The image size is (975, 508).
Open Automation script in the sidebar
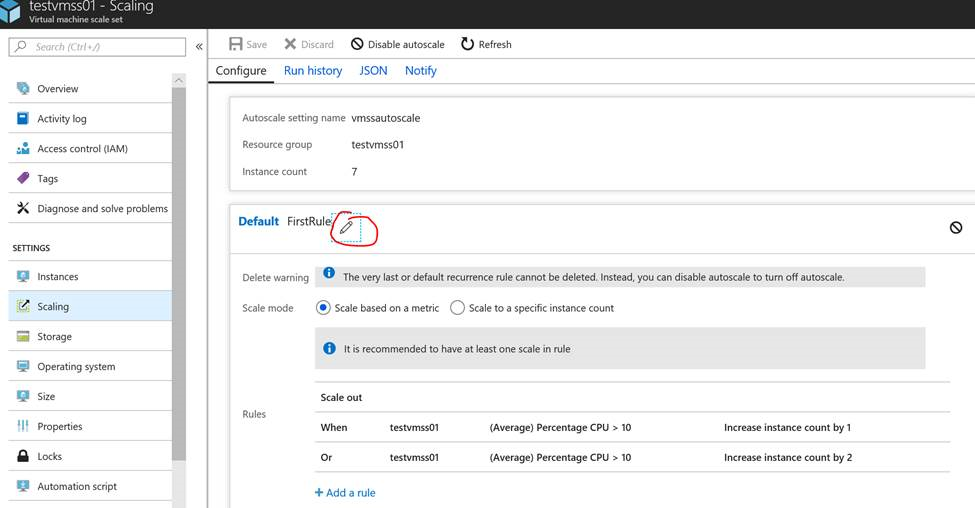coord(76,486)
